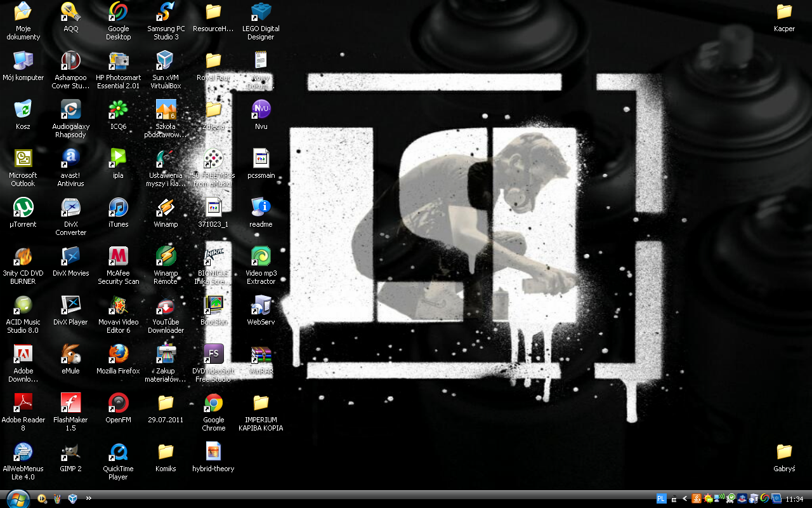Open the Komiks folder

[x=166, y=457]
